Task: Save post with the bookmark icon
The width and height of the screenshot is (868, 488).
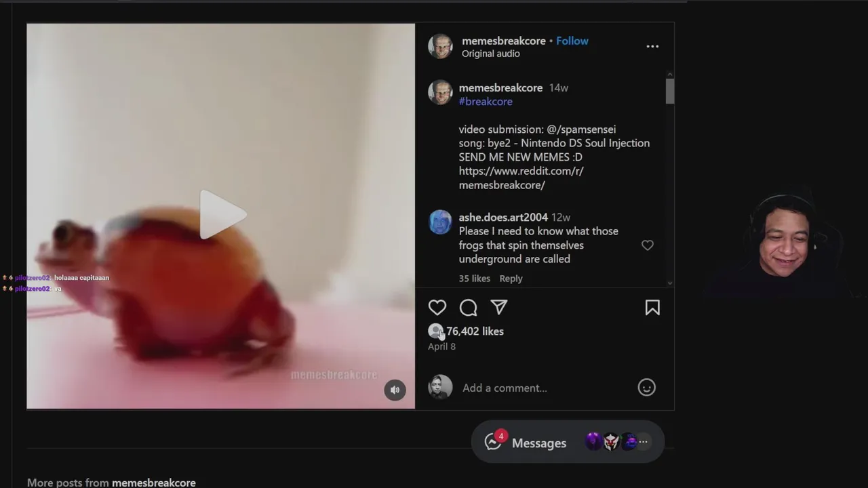Action: (652, 308)
